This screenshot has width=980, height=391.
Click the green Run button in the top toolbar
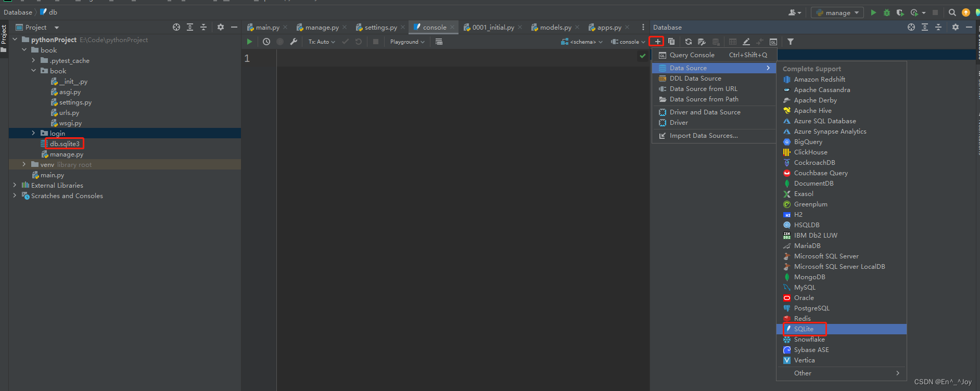(873, 12)
